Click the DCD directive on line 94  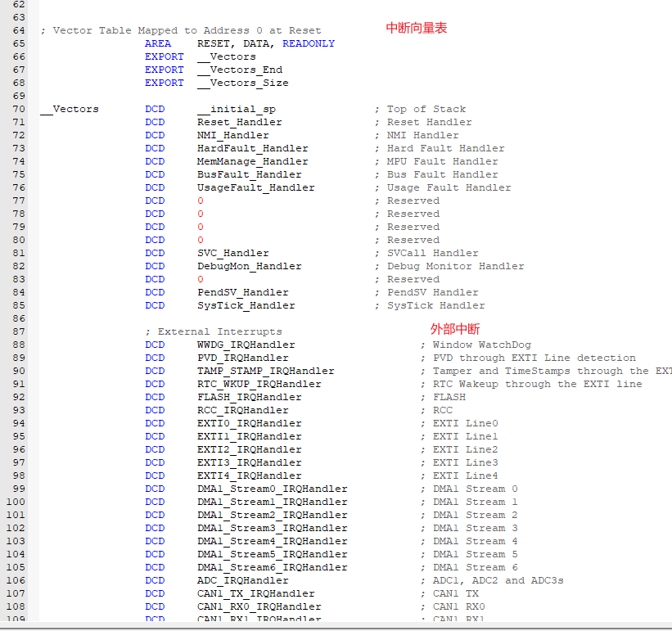155,423
